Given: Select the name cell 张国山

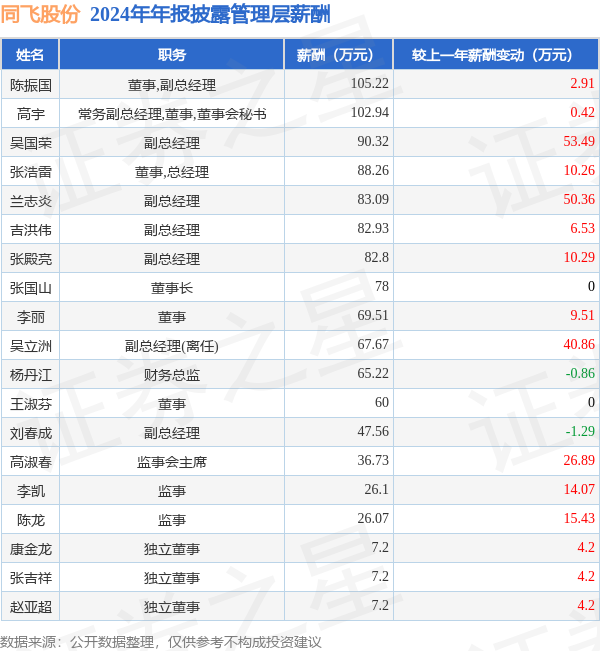Looking at the screenshot, I should point(31,288).
